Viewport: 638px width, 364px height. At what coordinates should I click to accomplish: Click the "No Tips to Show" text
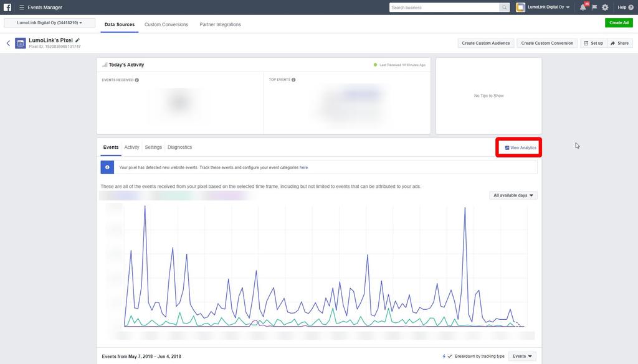click(488, 96)
